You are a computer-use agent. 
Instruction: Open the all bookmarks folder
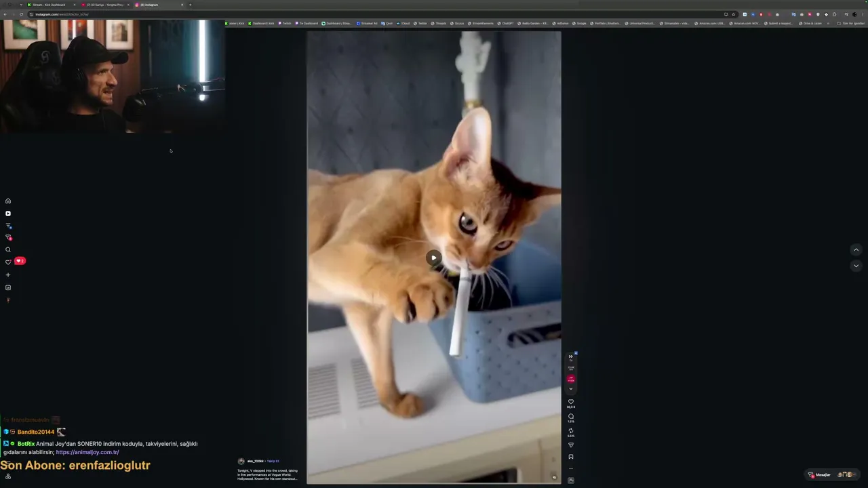[850, 23]
